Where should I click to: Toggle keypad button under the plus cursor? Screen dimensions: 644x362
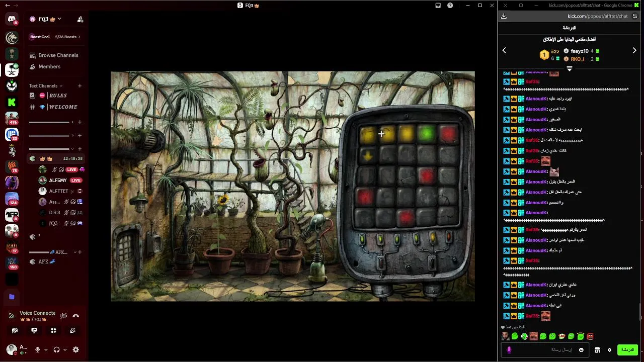pyautogui.click(x=387, y=134)
